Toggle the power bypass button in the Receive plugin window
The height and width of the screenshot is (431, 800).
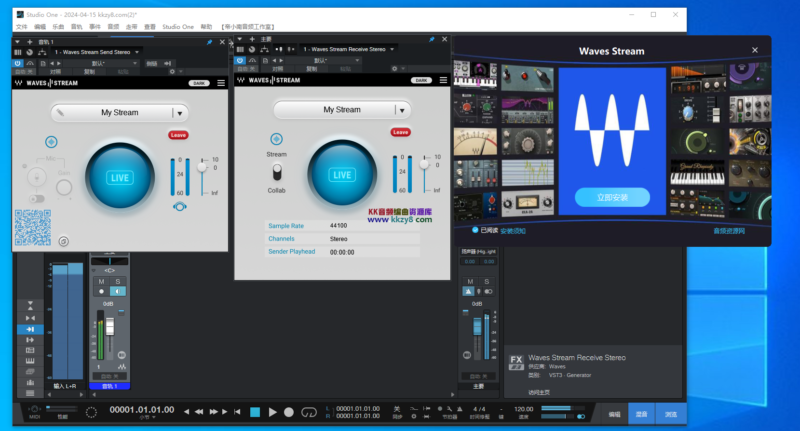coord(240,60)
